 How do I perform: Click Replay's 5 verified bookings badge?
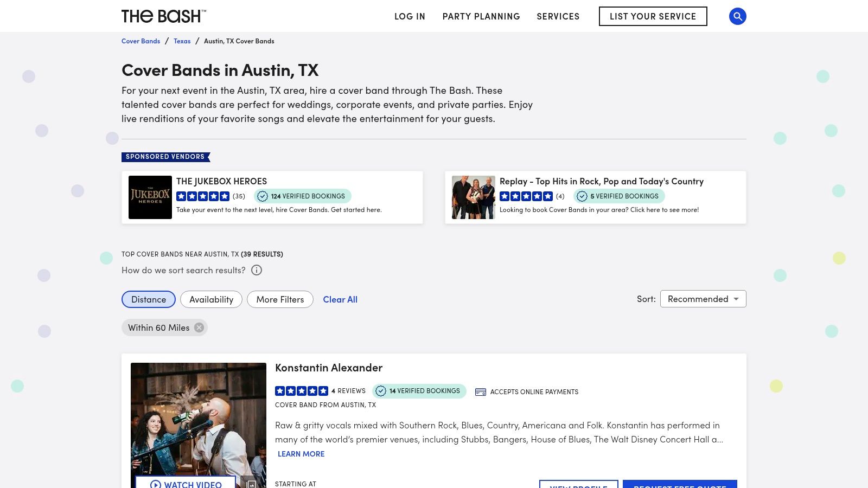(619, 196)
